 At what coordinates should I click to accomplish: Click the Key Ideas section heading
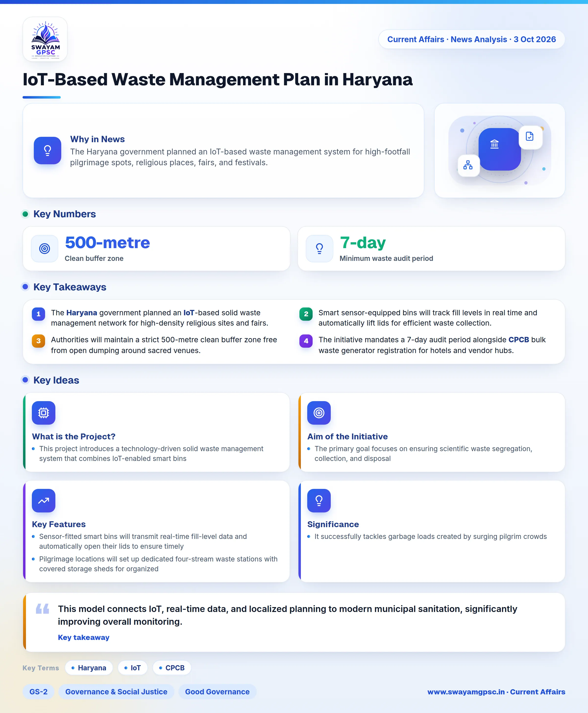[56, 380]
